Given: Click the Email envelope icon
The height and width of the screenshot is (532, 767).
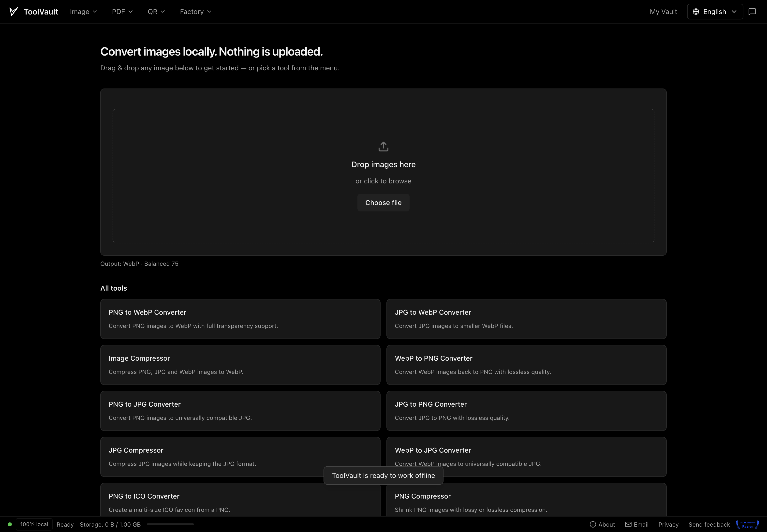Looking at the screenshot, I should (x=628, y=524).
